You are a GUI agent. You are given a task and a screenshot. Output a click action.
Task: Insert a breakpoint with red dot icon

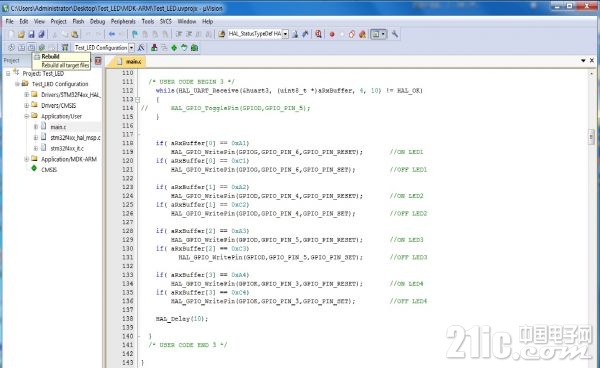click(332, 34)
